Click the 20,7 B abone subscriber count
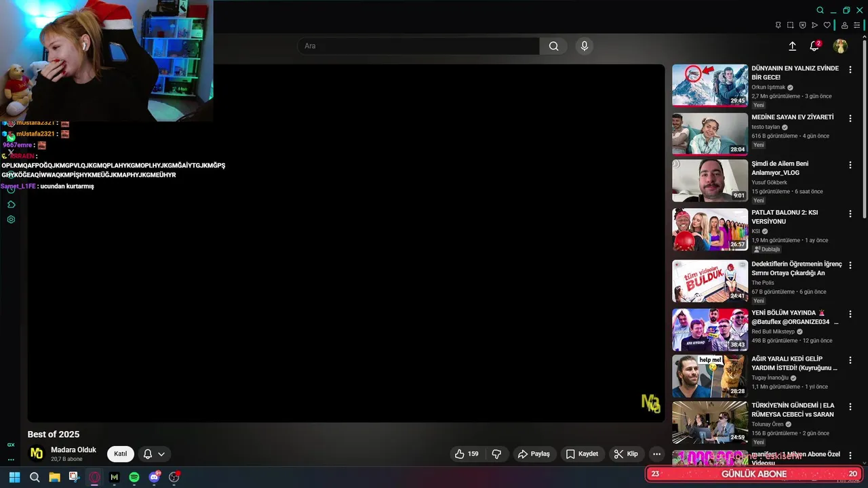Viewport: 868px width, 488px height. 66,460
